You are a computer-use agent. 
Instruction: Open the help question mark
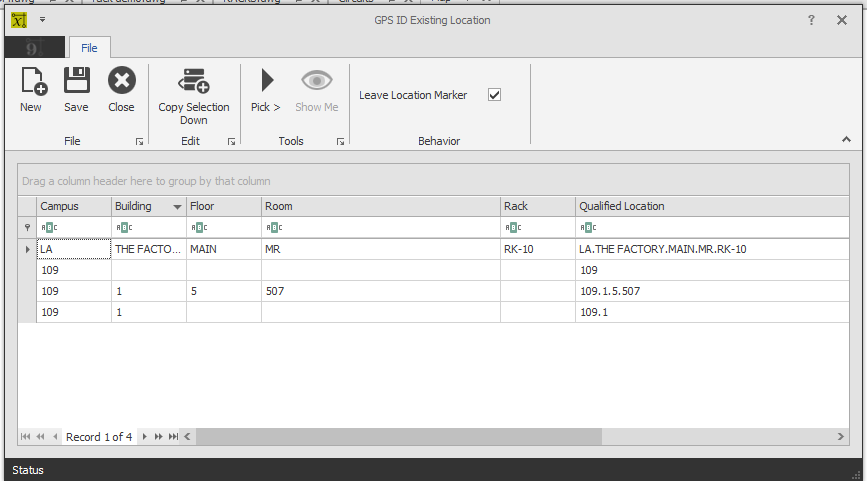click(x=811, y=20)
